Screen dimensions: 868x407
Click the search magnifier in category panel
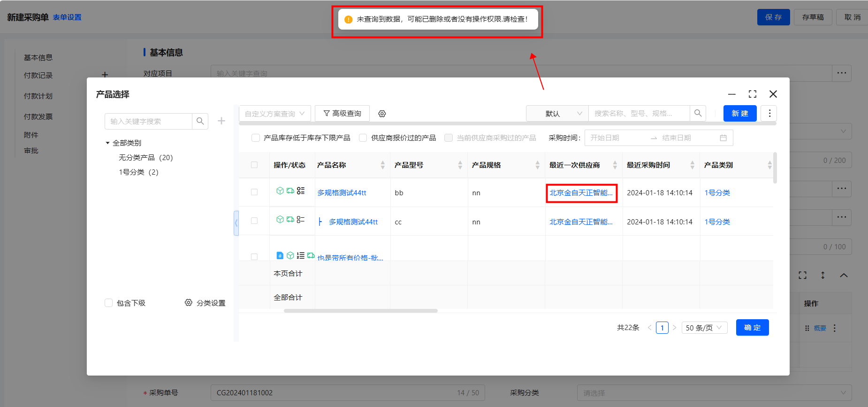point(200,121)
